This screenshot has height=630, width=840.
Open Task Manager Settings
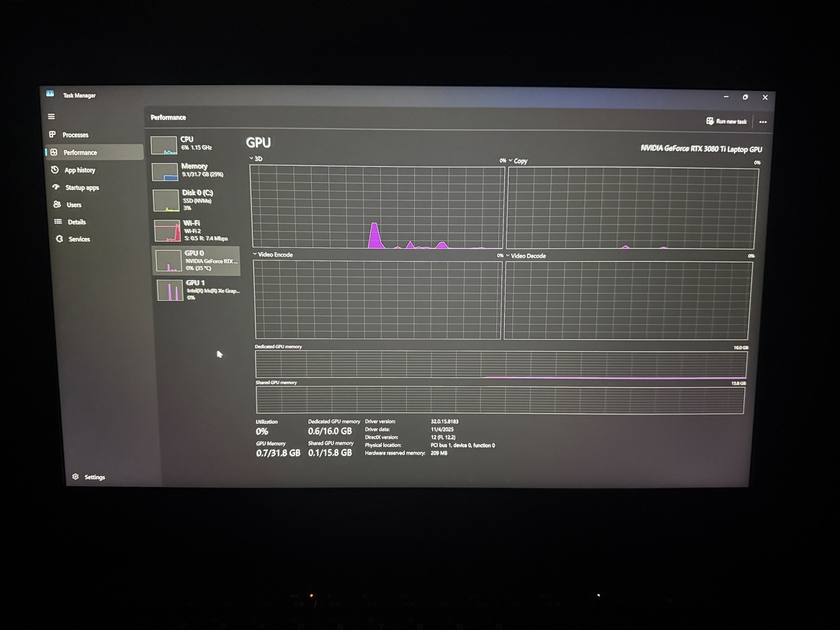pos(94,477)
